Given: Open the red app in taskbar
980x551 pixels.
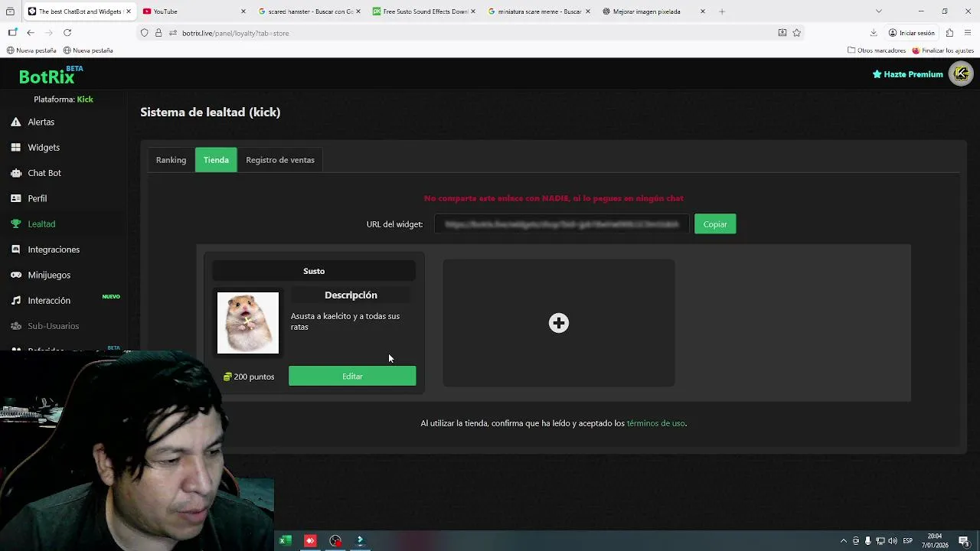Looking at the screenshot, I should [310, 541].
